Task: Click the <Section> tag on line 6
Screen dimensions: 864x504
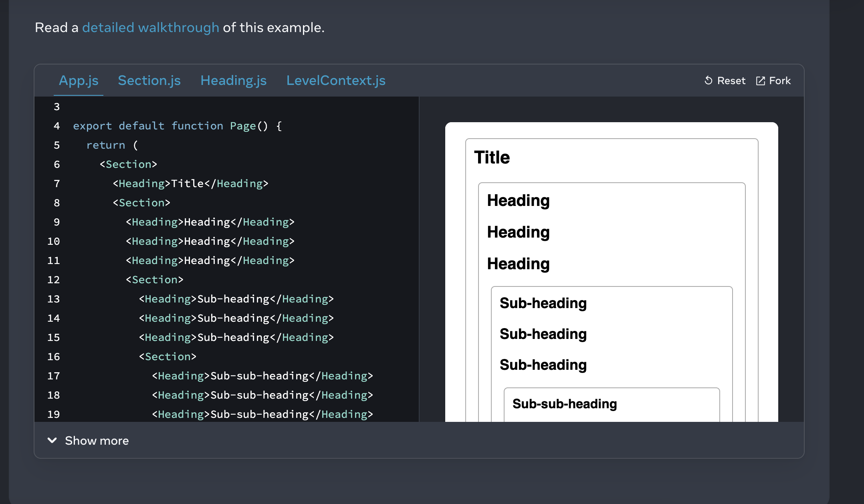Action: click(128, 164)
